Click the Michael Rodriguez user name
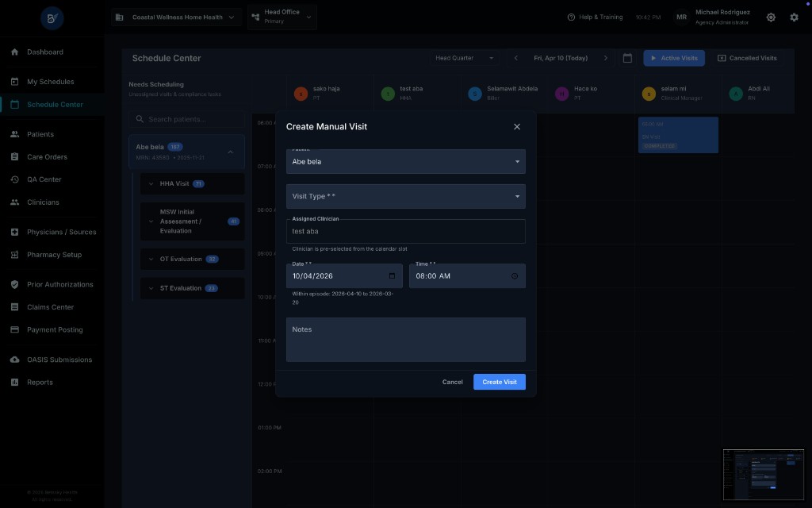This screenshot has height=508, width=812. pos(722,13)
